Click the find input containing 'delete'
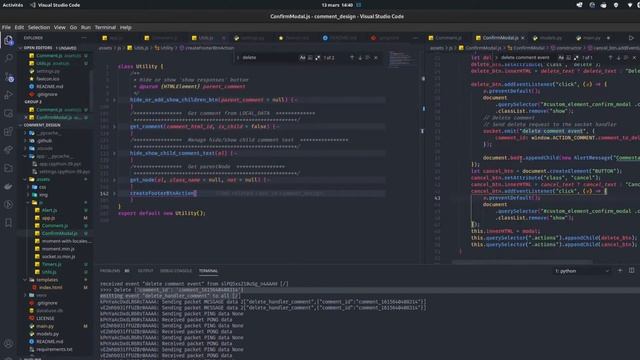 tap(269, 58)
